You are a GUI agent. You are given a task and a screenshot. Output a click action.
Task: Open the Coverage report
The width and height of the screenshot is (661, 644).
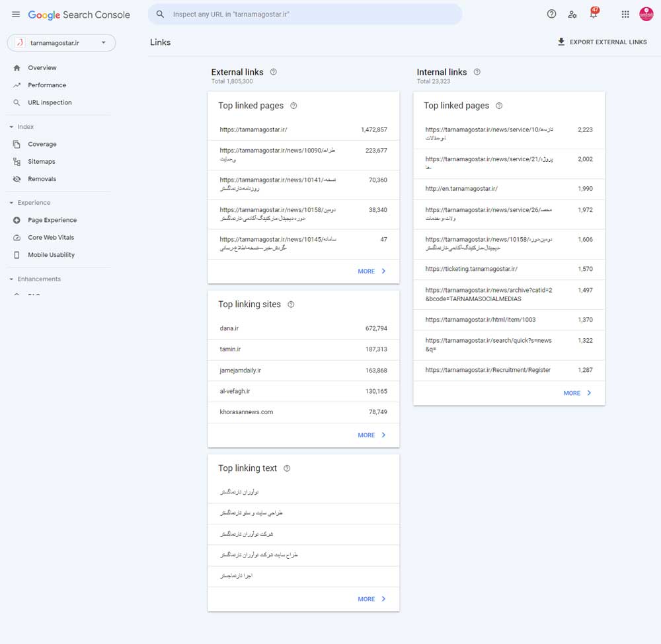pyautogui.click(x=42, y=144)
